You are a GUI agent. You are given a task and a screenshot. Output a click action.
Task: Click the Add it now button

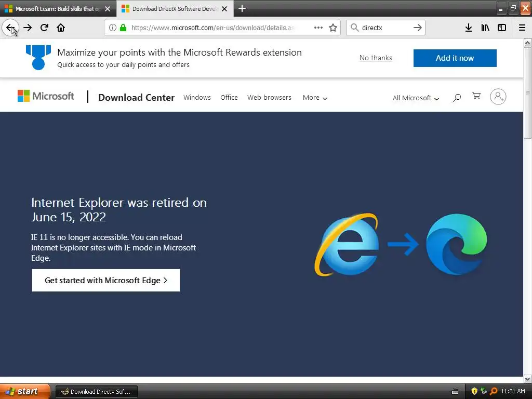[455, 58]
